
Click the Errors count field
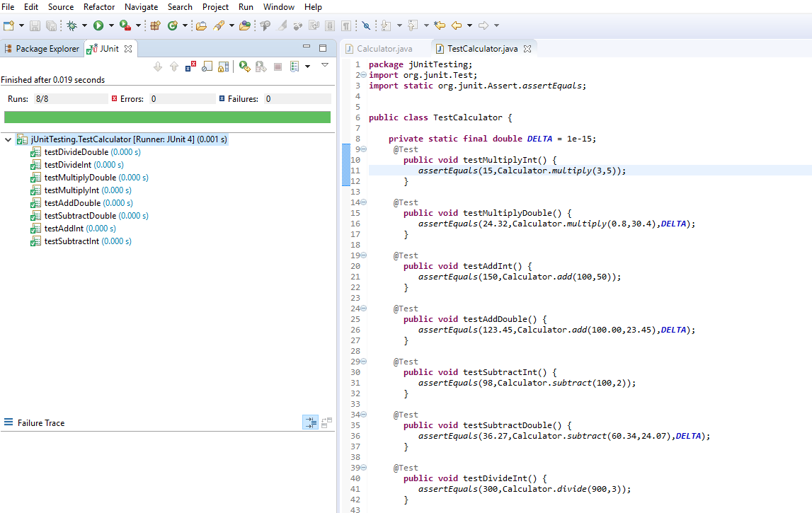(182, 99)
